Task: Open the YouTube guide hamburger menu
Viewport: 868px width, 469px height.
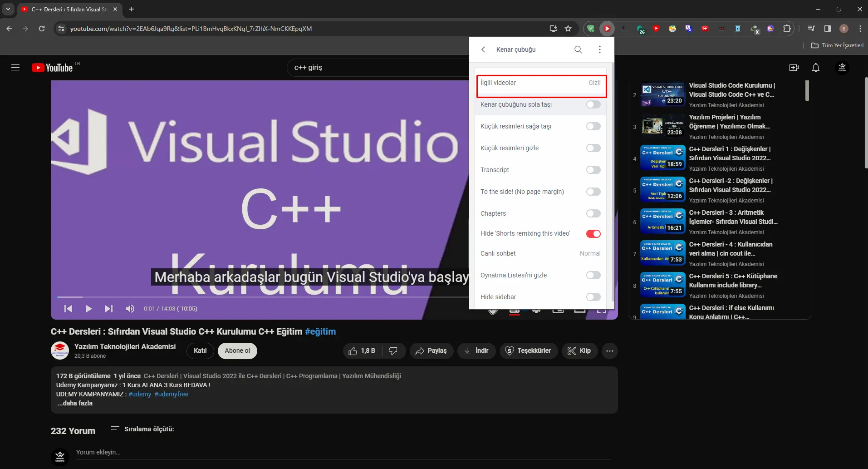Action: click(15, 68)
